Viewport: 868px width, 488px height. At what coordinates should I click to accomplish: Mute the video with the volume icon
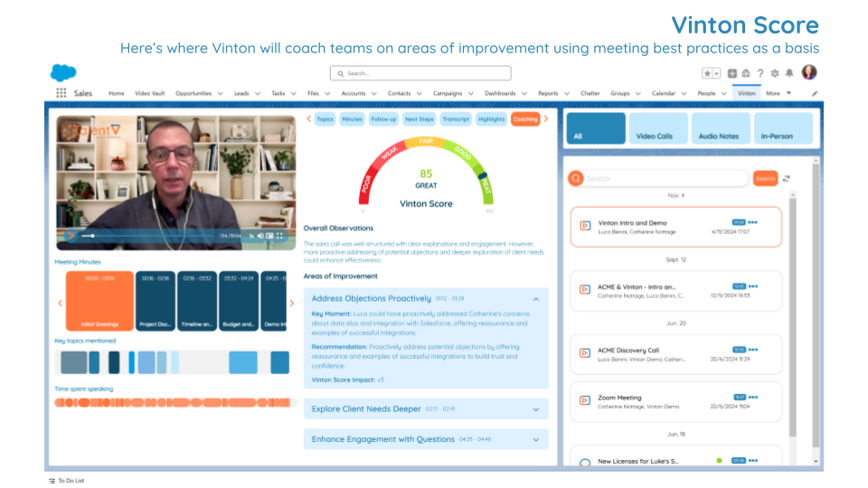pos(260,236)
